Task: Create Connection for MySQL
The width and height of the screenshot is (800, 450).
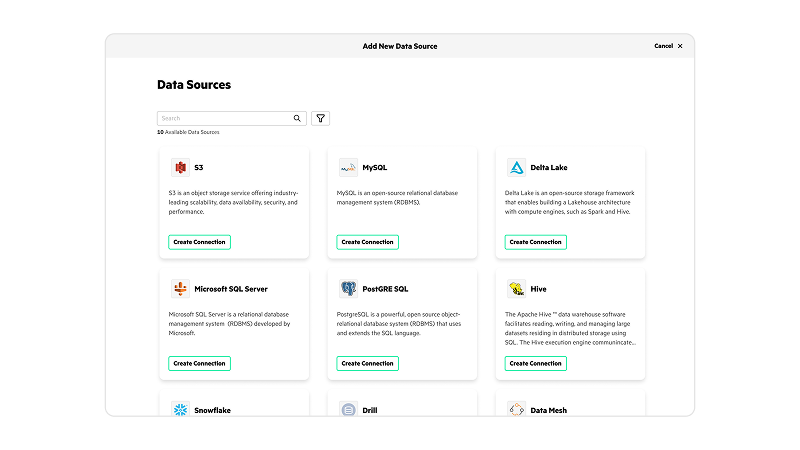Action: coord(367,242)
